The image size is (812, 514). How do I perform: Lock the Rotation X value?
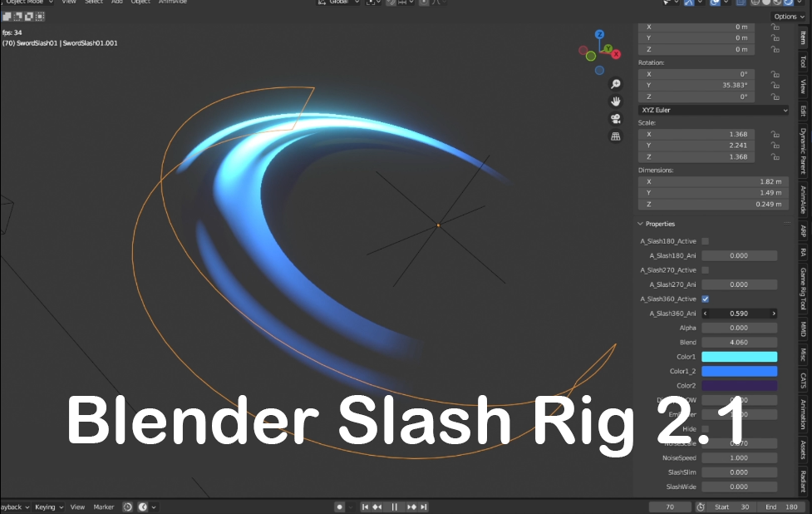pyautogui.click(x=775, y=74)
